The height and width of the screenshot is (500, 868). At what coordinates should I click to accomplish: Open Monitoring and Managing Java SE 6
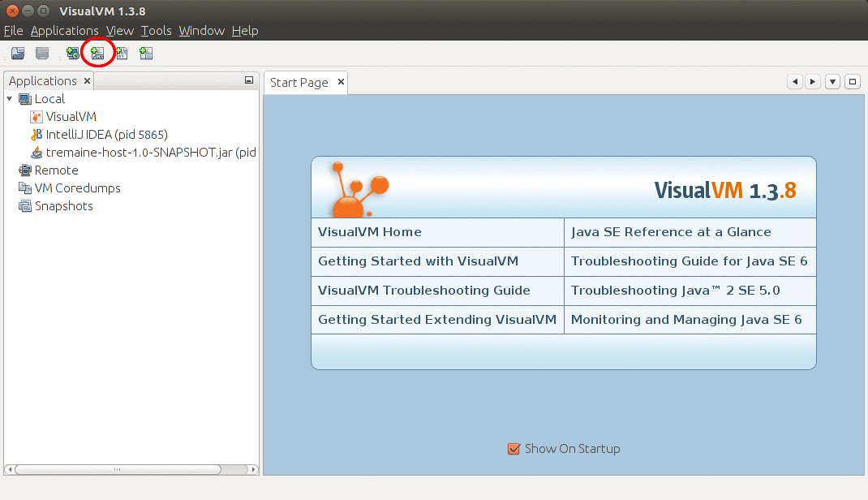click(x=686, y=320)
